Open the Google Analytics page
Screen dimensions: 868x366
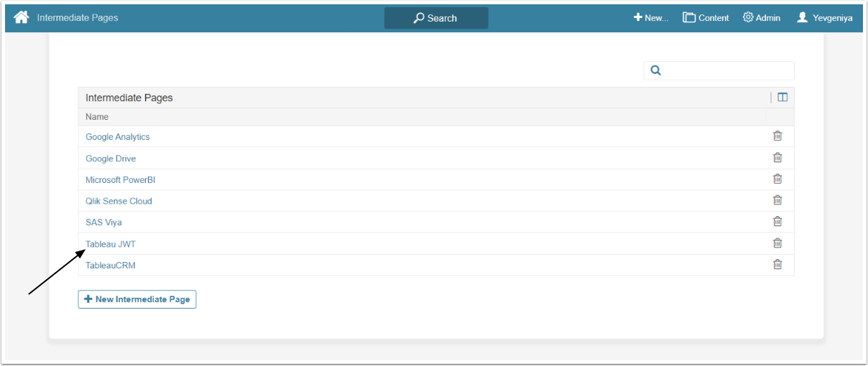point(118,137)
